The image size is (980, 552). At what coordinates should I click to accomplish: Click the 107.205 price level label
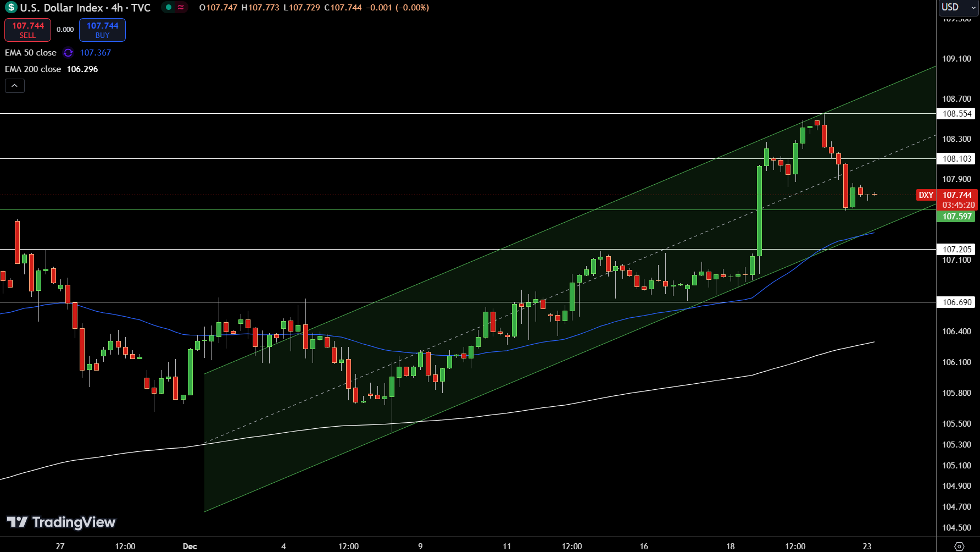coord(956,250)
